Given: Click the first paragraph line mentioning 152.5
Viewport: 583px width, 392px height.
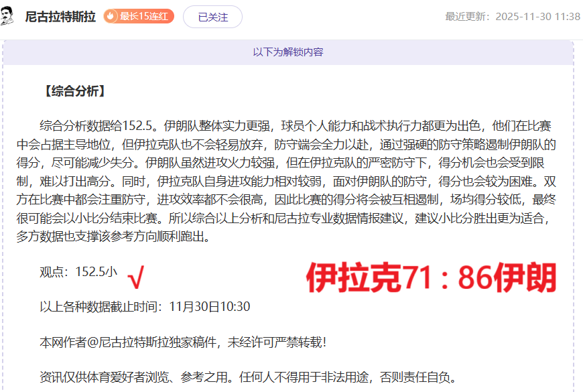Looking at the screenshot, I should tap(295, 127).
